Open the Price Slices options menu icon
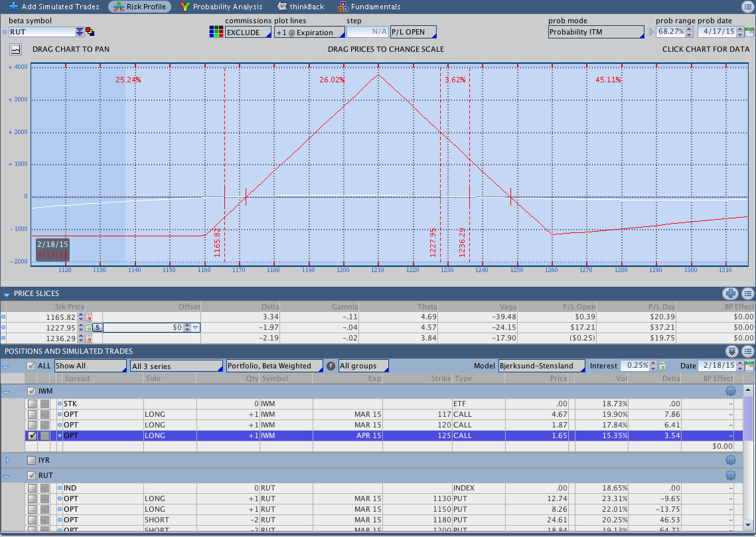The image size is (756, 537). click(748, 293)
